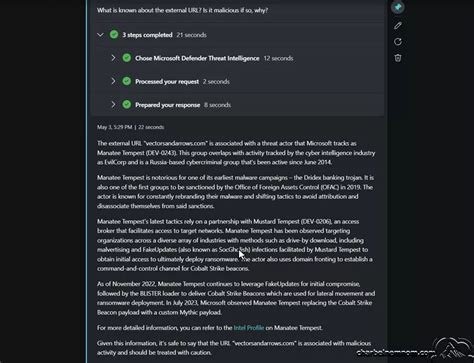This screenshot has width=474, height=363.
Task: Click the Processed your request label
Action: 167,82
